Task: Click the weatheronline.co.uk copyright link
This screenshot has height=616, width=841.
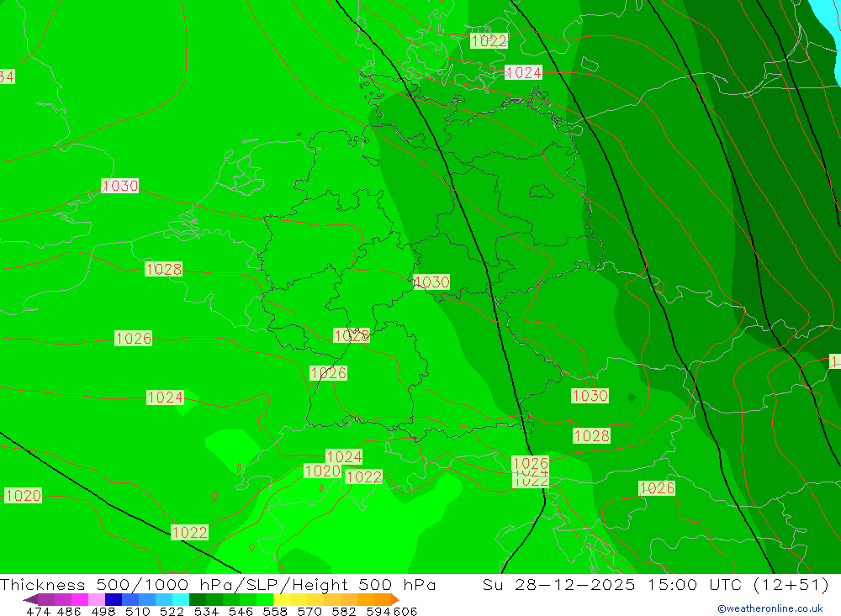Action: click(x=770, y=608)
